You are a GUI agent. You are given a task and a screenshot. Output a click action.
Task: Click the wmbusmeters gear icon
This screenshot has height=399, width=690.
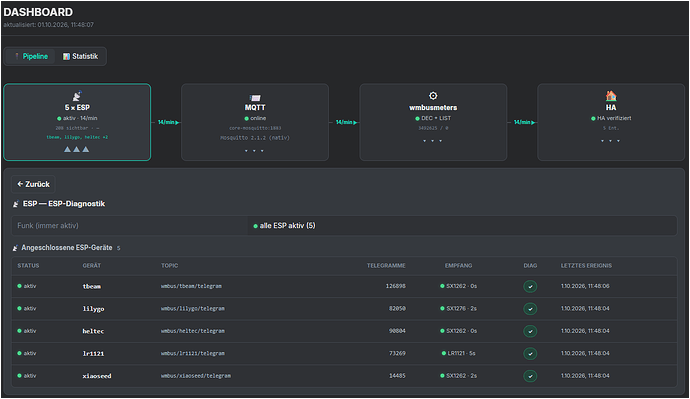433,96
